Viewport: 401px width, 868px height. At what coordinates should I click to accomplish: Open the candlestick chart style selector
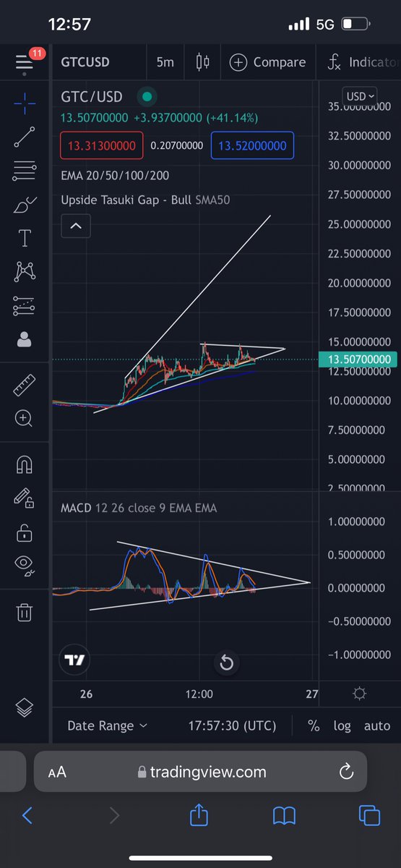pyautogui.click(x=203, y=62)
